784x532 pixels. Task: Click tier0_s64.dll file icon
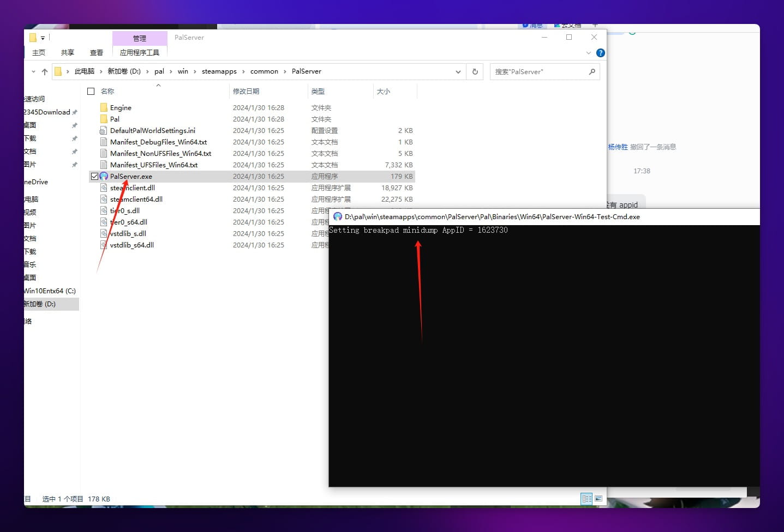(104, 222)
